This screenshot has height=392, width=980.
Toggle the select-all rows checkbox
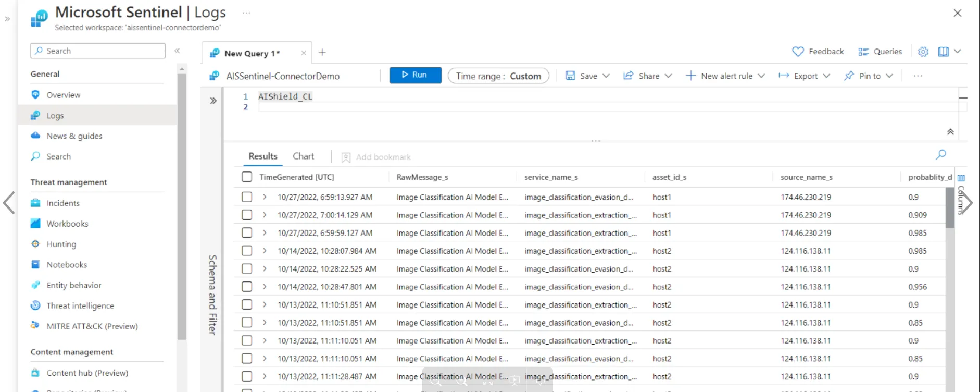(247, 177)
